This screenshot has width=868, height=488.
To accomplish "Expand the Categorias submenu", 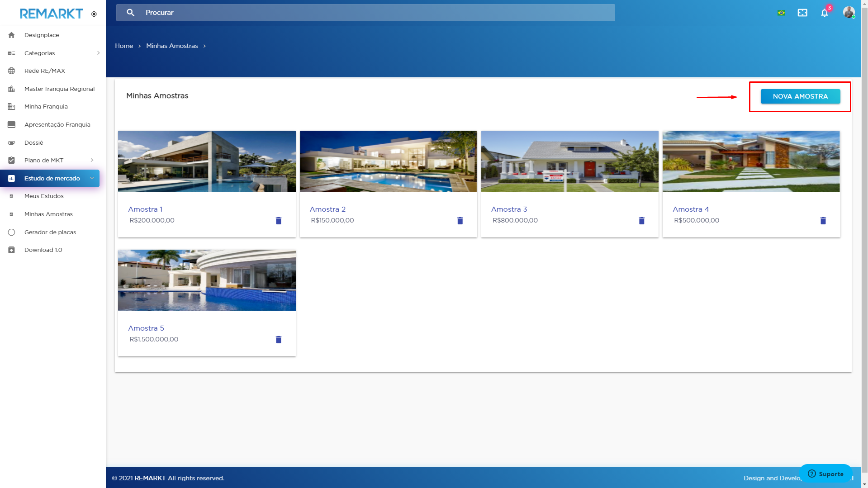I will point(98,53).
